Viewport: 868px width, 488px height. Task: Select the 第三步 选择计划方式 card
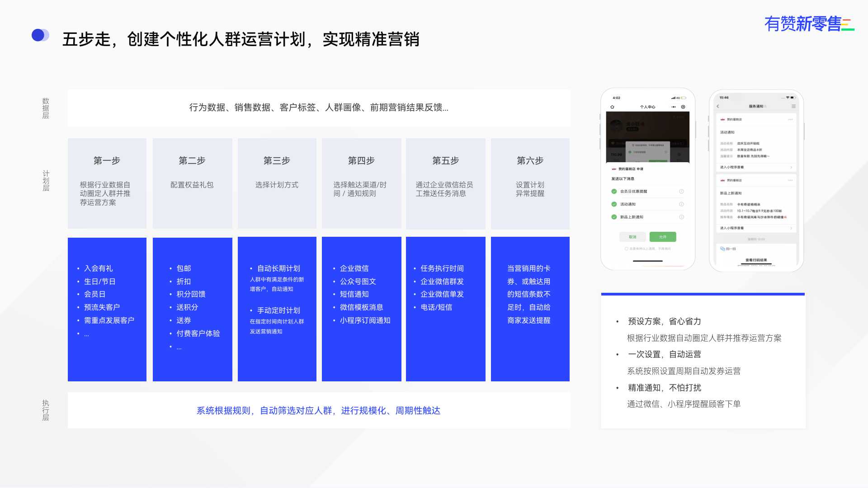point(277,183)
